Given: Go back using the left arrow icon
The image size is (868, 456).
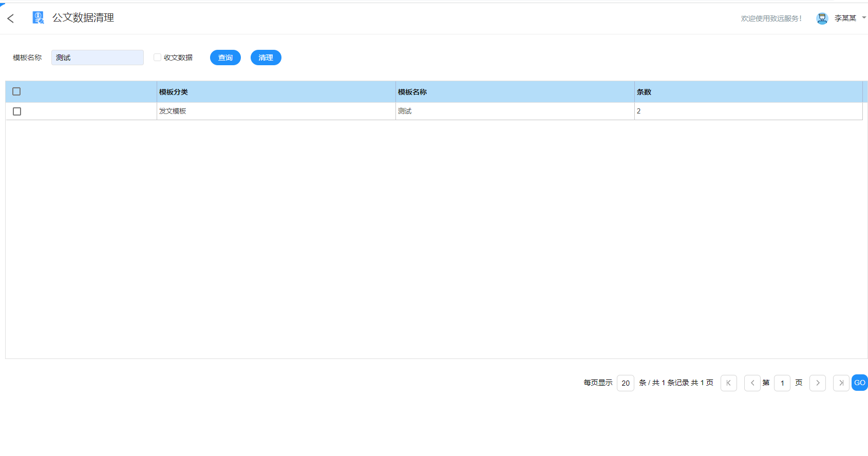Looking at the screenshot, I should (11, 18).
